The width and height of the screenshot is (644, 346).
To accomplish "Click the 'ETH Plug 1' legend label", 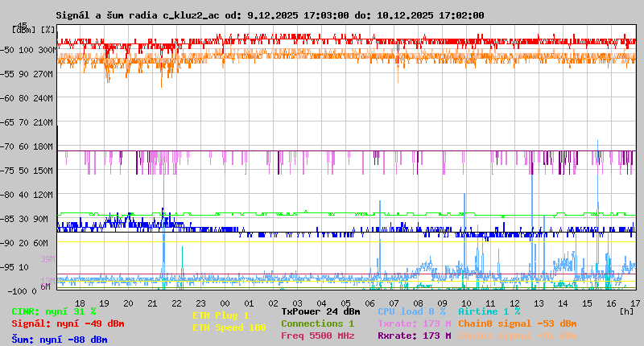I will (221, 315).
